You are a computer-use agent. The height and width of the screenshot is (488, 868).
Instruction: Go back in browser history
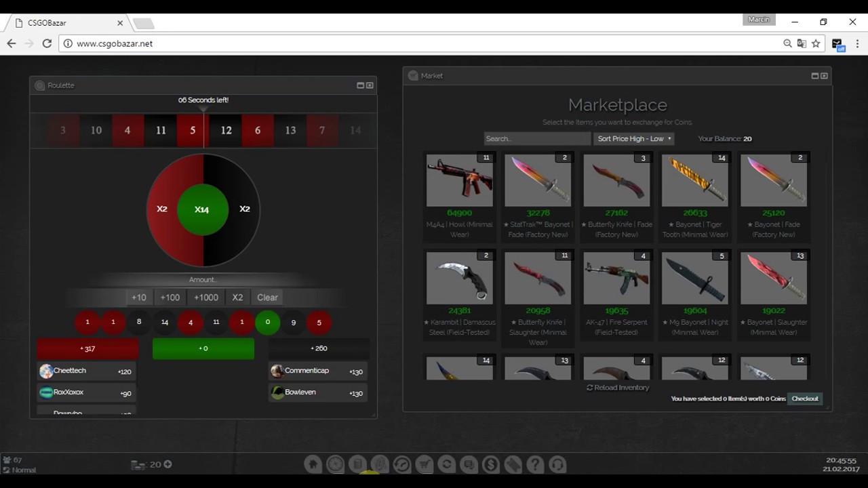pos(12,43)
